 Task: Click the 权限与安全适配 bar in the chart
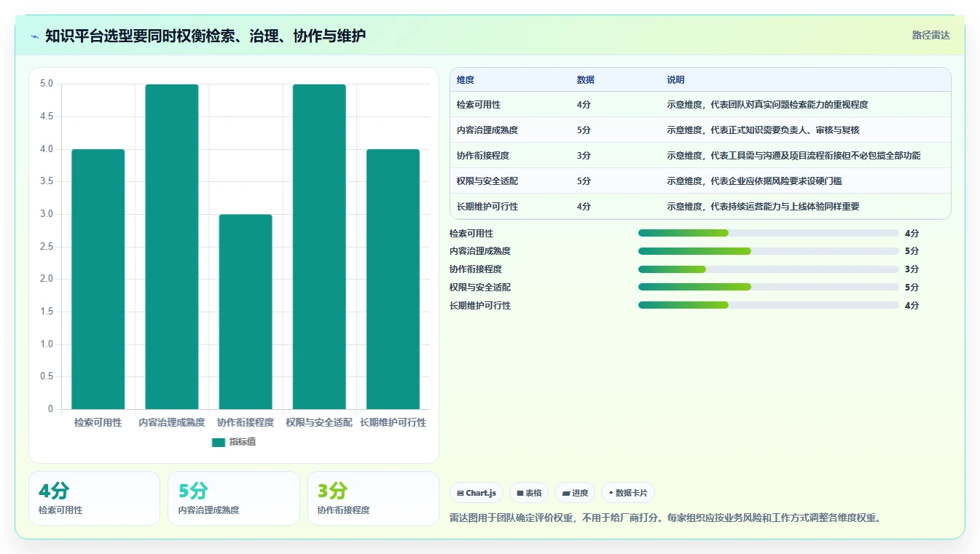click(319, 247)
